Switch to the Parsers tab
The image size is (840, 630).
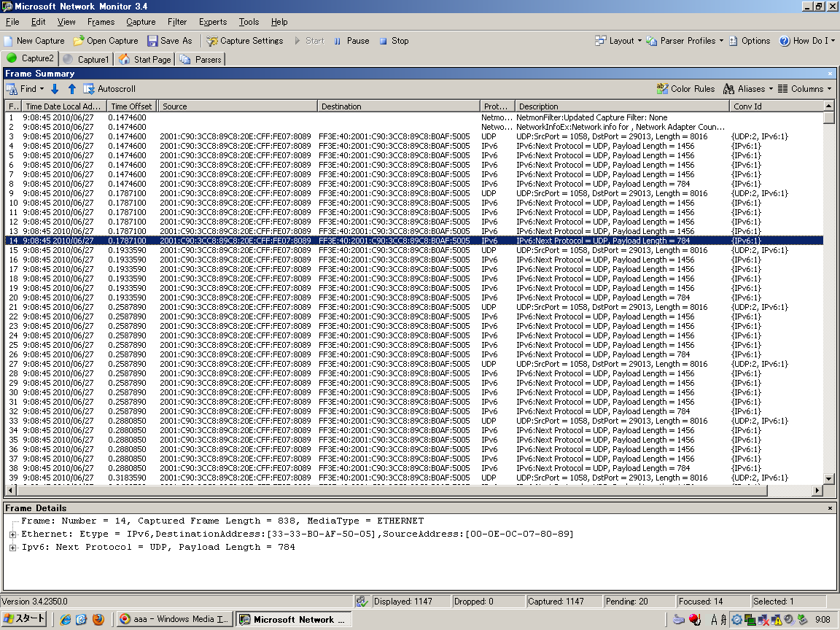tap(201, 60)
